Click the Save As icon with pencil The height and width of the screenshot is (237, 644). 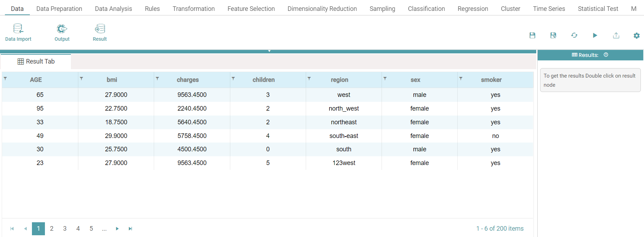click(x=553, y=35)
